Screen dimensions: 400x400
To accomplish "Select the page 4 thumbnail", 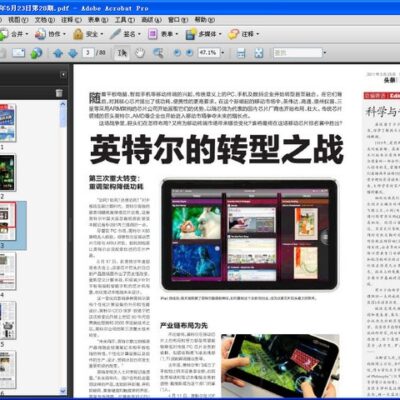I will [x=7, y=271].
